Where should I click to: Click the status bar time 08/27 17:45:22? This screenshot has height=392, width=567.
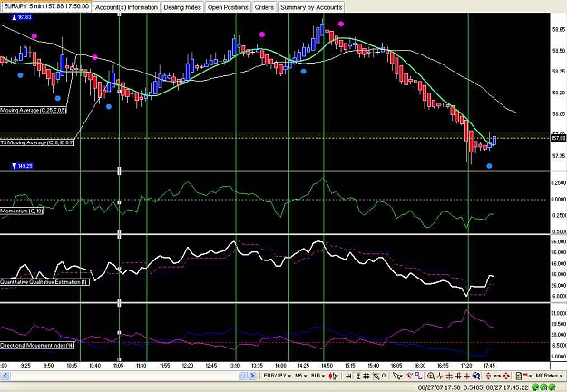point(507,387)
